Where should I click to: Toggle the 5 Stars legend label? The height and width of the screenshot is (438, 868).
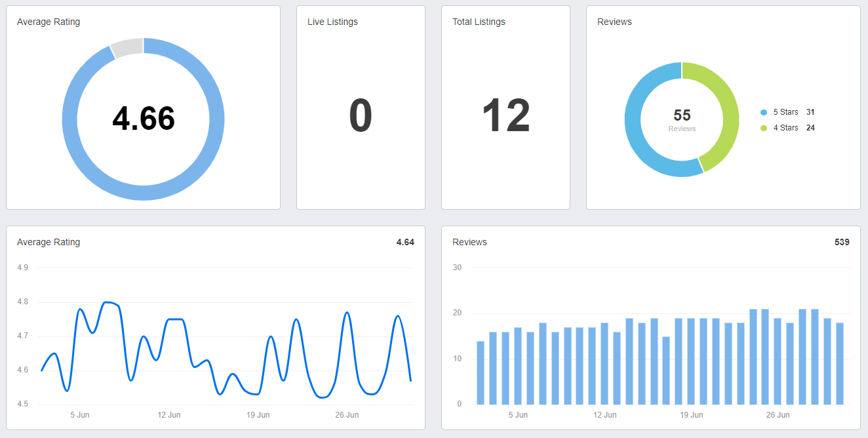785,112
